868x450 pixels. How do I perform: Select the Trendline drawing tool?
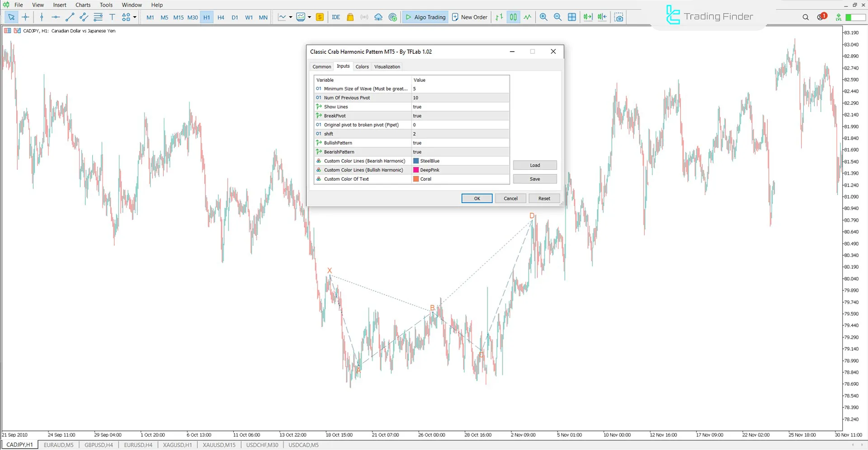(70, 17)
